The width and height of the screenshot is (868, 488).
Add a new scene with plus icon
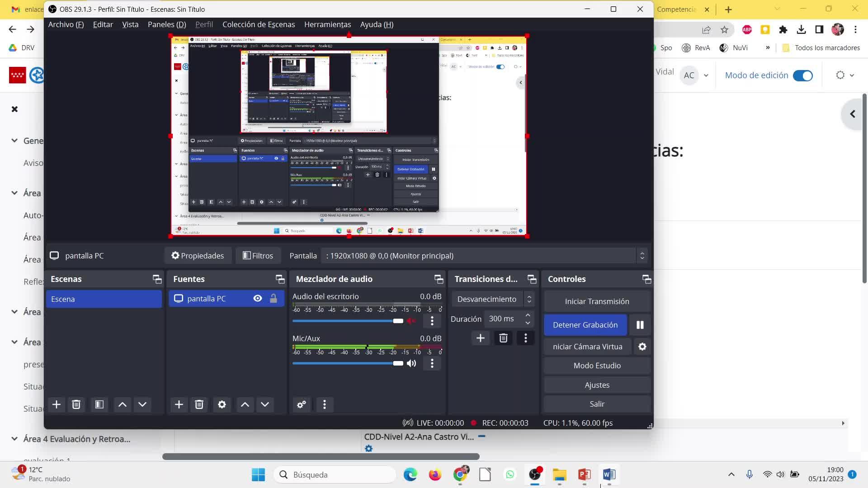(x=57, y=404)
